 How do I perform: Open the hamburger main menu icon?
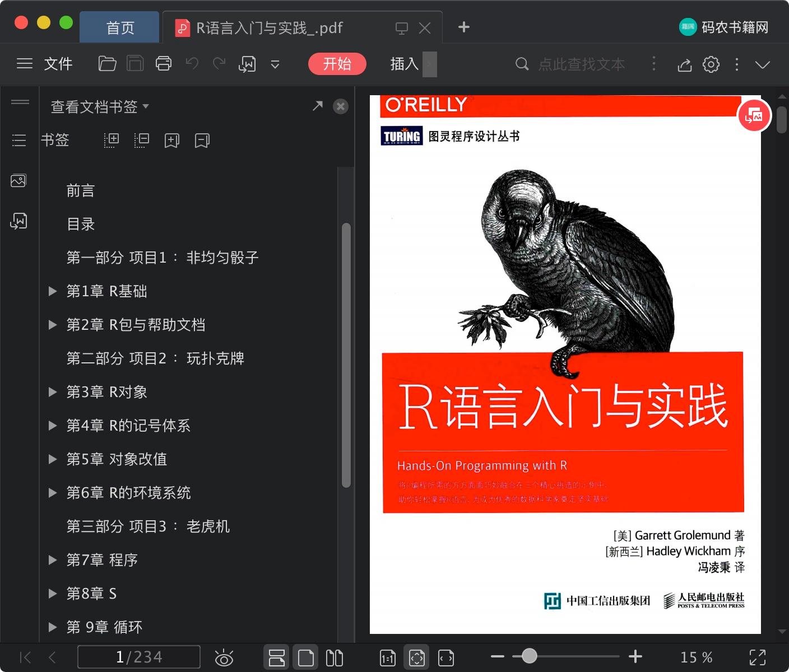25,64
